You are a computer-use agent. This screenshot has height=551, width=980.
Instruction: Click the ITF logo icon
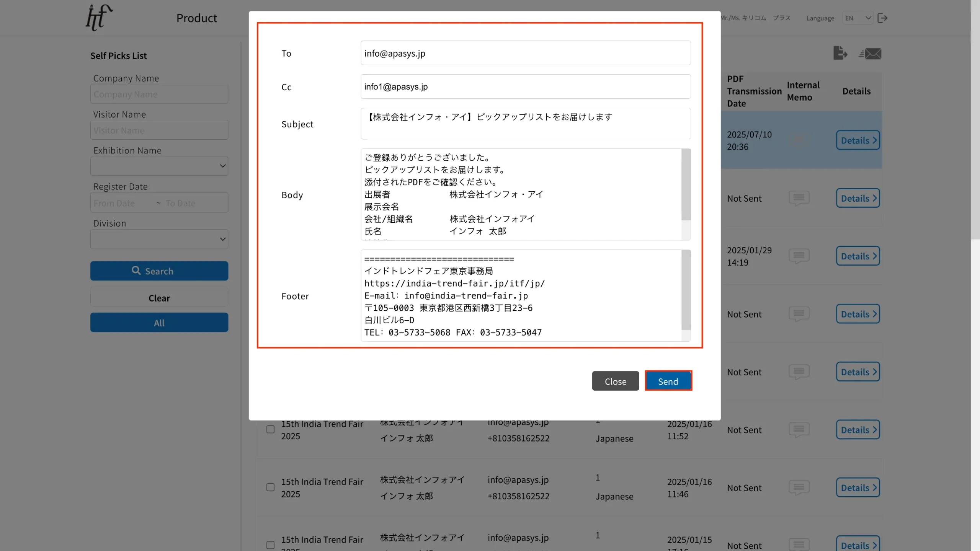pos(99,18)
